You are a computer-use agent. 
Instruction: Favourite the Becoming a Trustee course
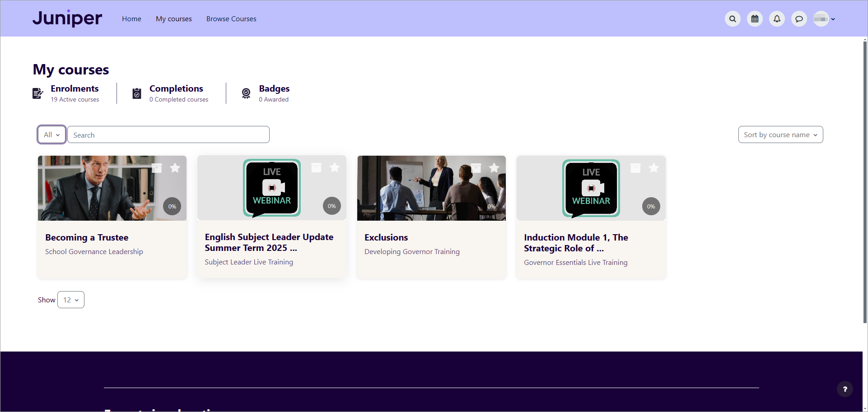click(x=175, y=167)
